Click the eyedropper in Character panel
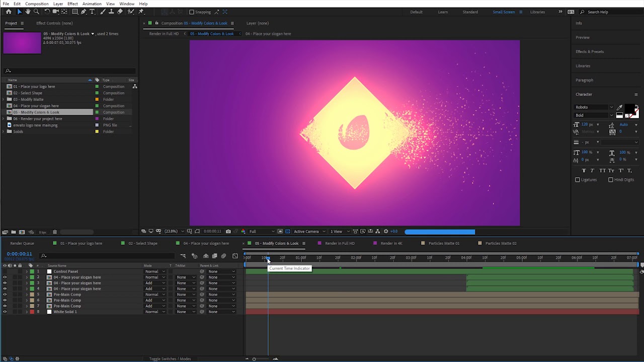The image size is (644, 362). [x=619, y=108]
